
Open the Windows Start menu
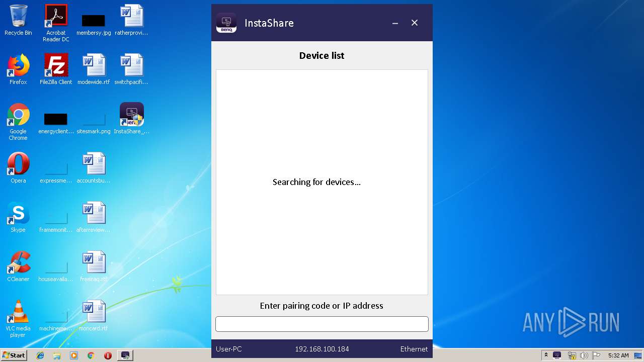coord(14,355)
